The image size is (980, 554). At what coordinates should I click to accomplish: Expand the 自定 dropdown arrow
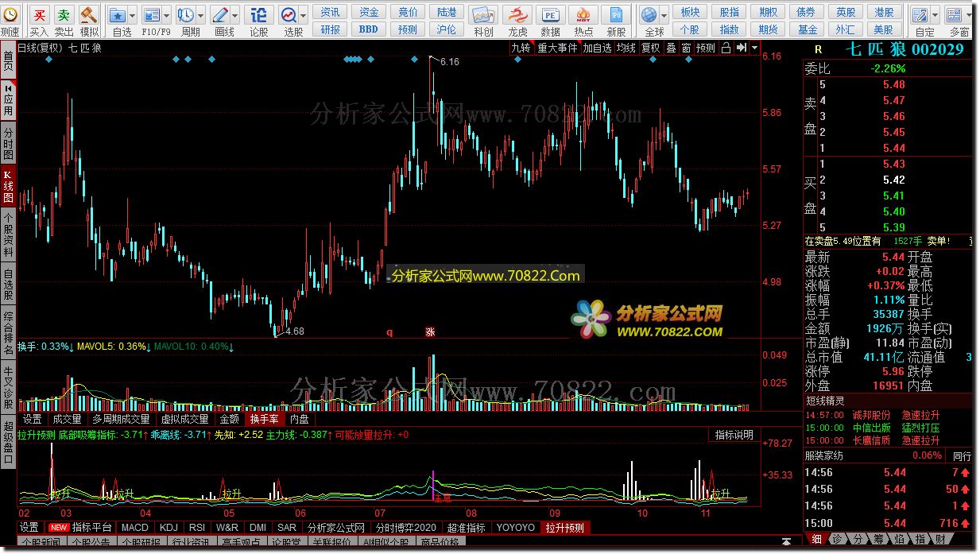(x=935, y=15)
